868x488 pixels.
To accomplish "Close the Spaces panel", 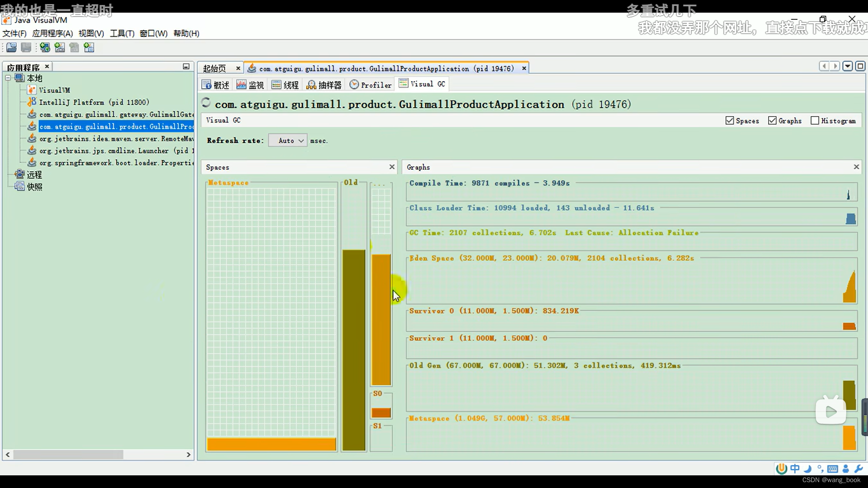I will point(392,167).
